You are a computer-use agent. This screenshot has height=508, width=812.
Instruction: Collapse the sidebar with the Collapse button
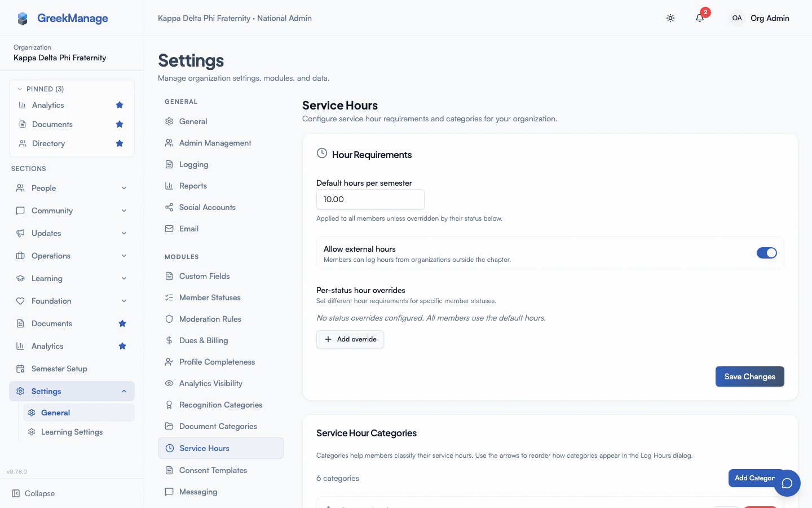click(x=34, y=493)
